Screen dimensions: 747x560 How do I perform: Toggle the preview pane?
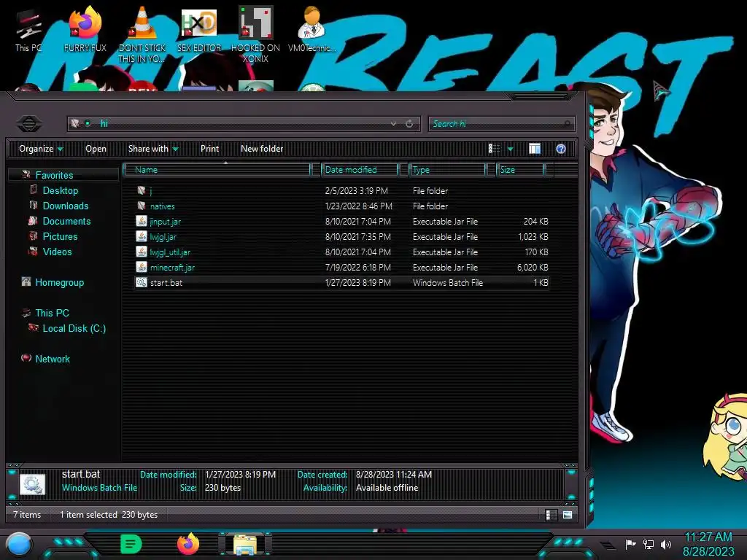tap(535, 149)
